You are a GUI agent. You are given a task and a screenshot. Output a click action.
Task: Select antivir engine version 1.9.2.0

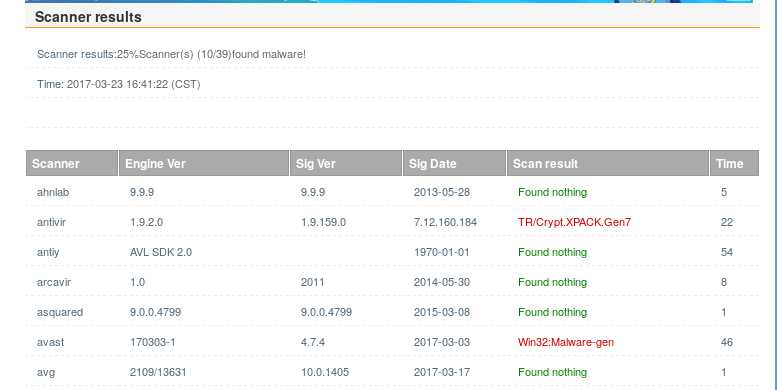pos(146,222)
